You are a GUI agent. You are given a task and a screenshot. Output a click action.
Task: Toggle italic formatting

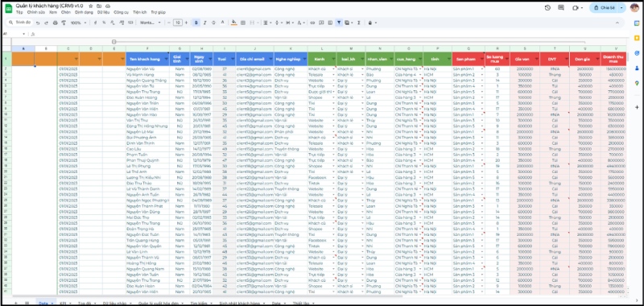205,23
